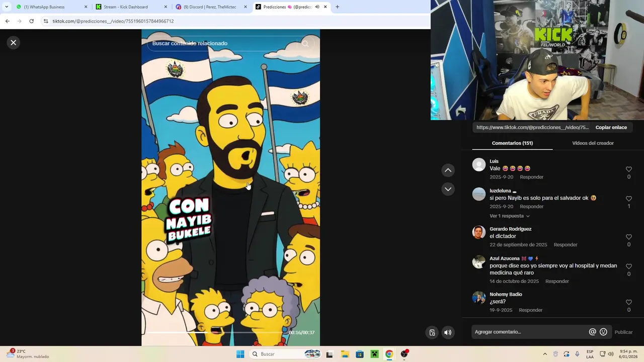Close the Discord tab
Viewport: 644px width, 362px height.
246,7
